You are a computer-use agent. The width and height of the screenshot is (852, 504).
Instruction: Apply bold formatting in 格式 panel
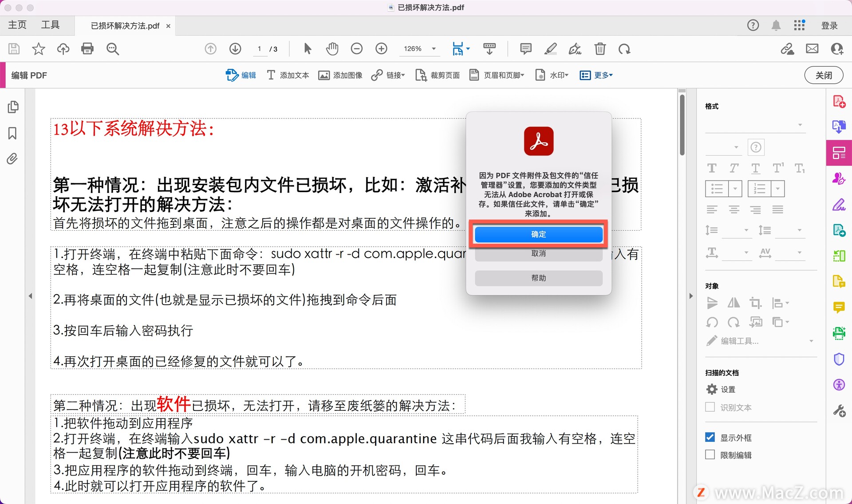(712, 168)
